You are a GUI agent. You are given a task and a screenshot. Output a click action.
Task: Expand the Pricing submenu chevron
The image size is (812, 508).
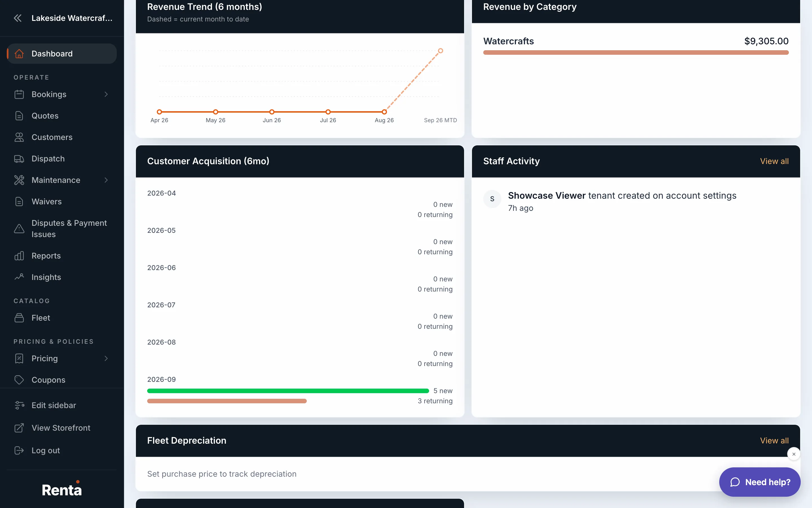point(106,358)
